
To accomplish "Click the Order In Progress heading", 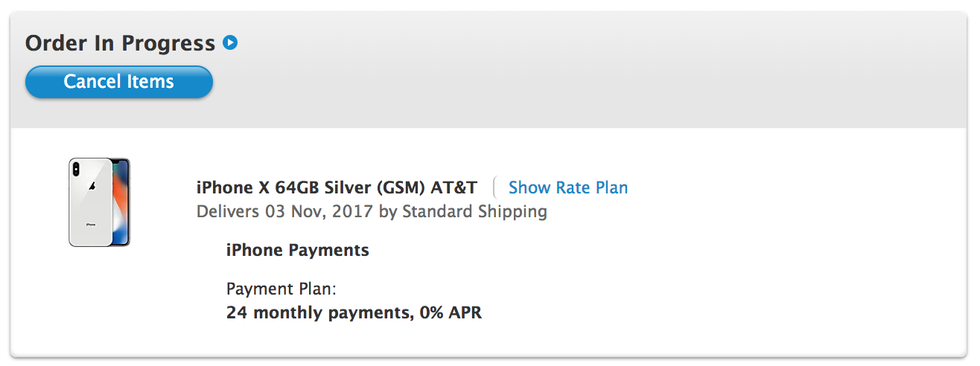I will [121, 43].
